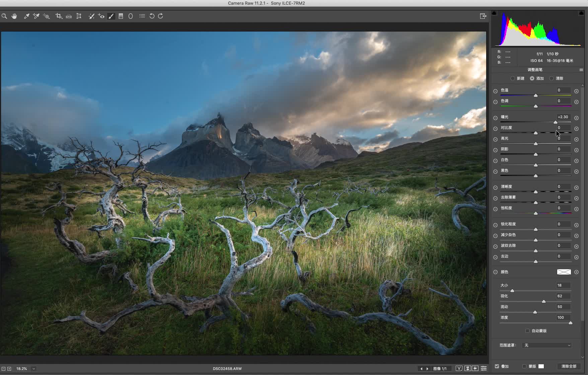Decrease 饱和度 with minus button
The image size is (588, 375).
495,209
